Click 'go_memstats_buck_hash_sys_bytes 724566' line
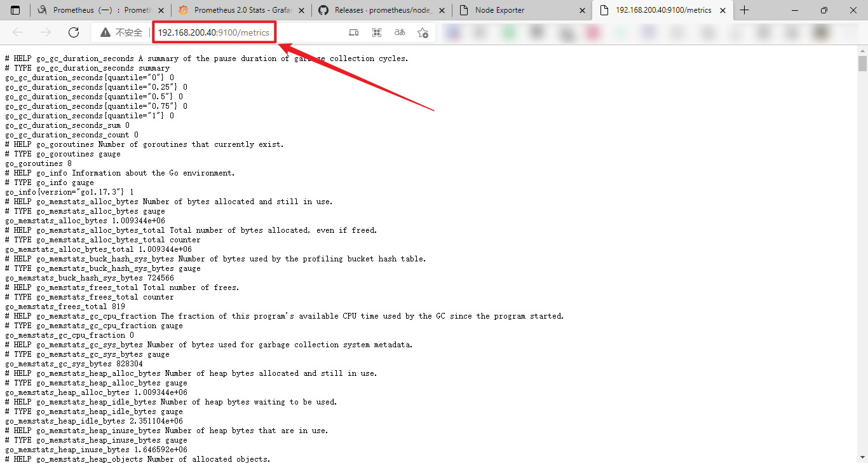 (x=90, y=278)
